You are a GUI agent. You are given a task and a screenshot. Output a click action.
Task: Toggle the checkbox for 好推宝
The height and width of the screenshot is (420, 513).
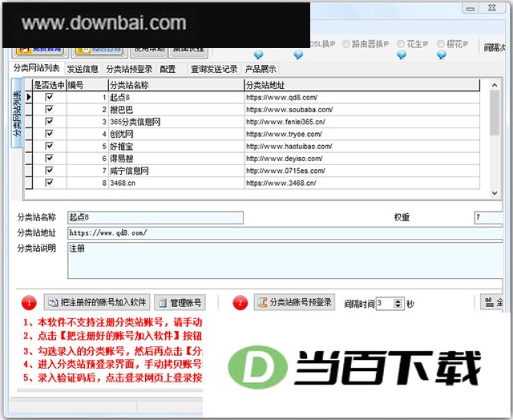pyautogui.click(x=50, y=146)
